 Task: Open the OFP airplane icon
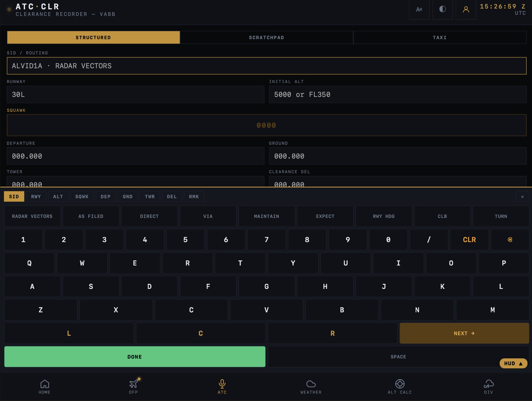133,387
